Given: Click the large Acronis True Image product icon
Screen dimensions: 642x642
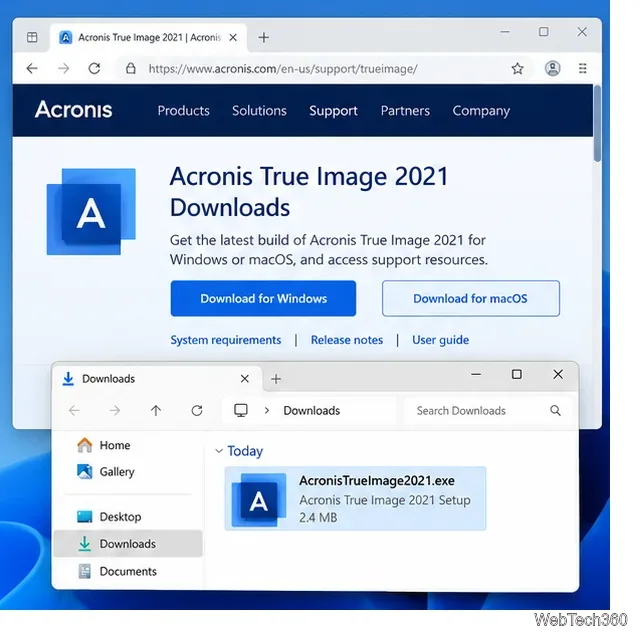Looking at the screenshot, I should click(x=91, y=212).
